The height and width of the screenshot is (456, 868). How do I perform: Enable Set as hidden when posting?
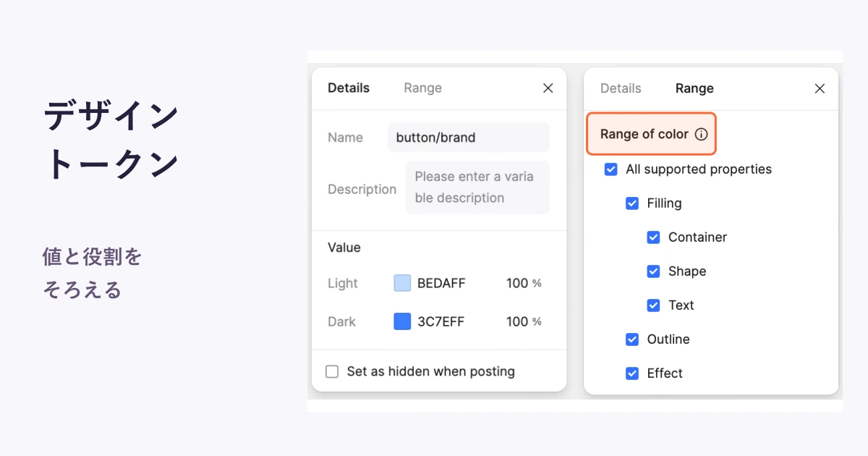pyautogui.click(x=332, y=371)
